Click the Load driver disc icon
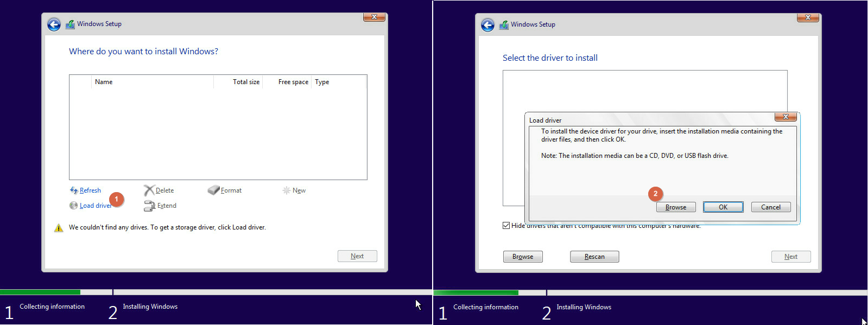Image resolution: width=868 pixels, height=325 pixels. [x=73, y=206]
